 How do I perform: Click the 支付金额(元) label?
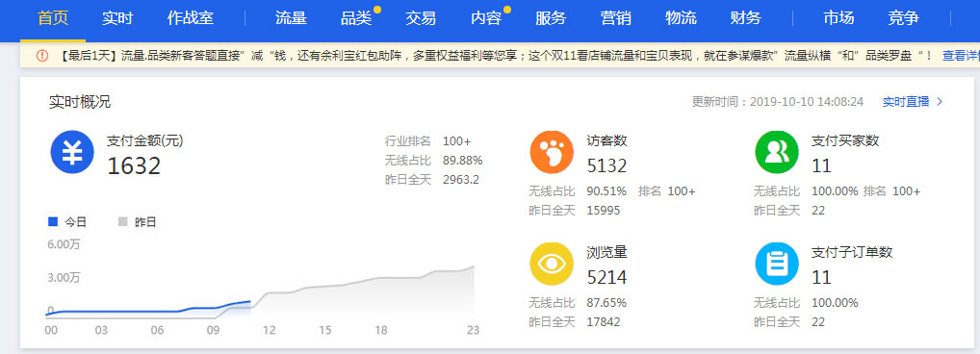tap(145, 141)
